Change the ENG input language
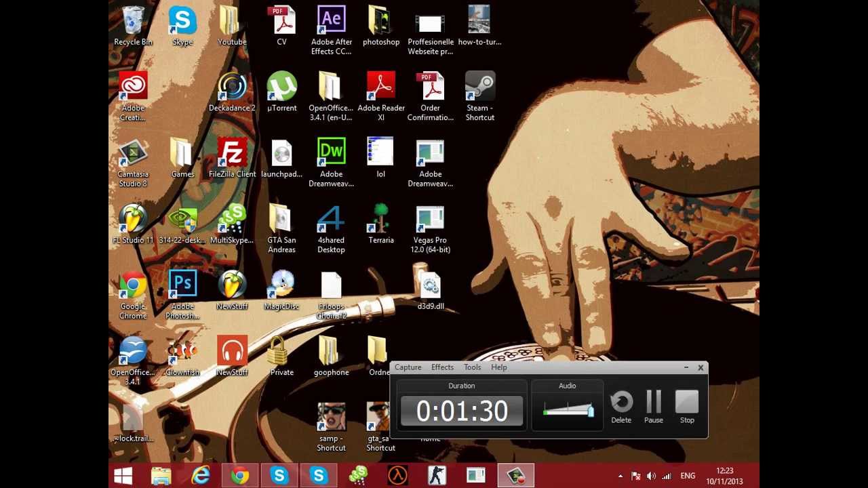The height and width of the screenshot is (488, 868). click(x=688, y=476)
